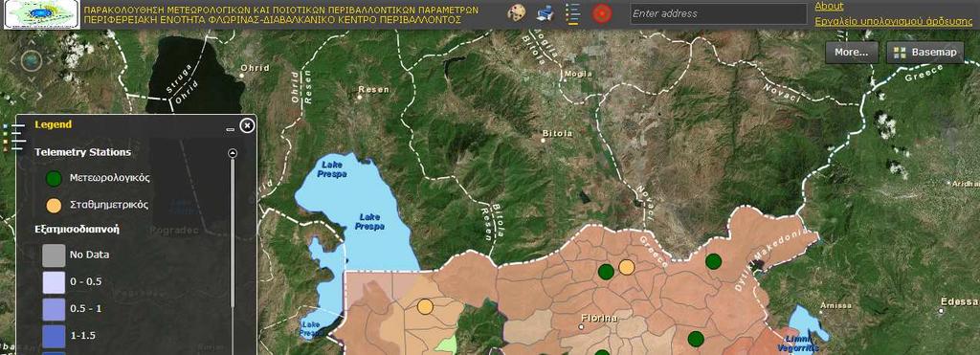
Task: Select orange gauge station near Lake Prespa
Action: pos(425,307)
